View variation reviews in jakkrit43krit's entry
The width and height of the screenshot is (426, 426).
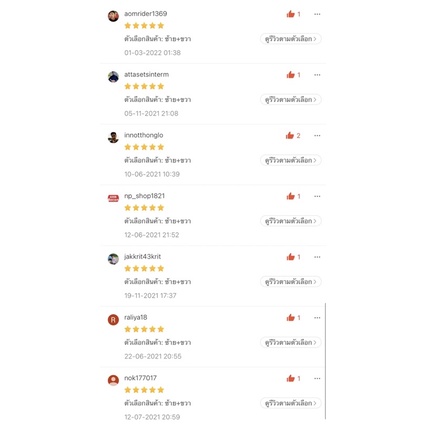(x=291, y=281)
